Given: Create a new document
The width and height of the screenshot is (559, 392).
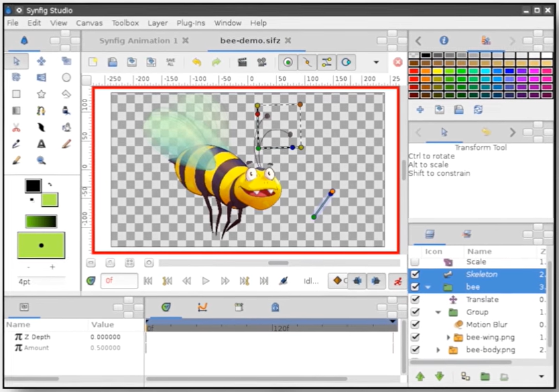Looking at the screenshot, I should tap(93, 62).
